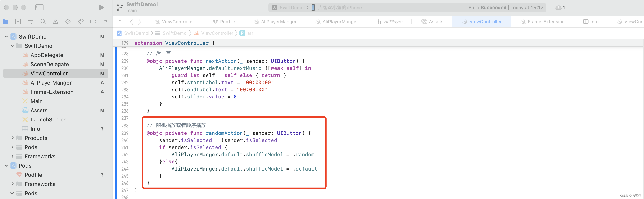
Task: Open the Breakpoint navigator
Action: pyautogui.click(x=93, y=22)
